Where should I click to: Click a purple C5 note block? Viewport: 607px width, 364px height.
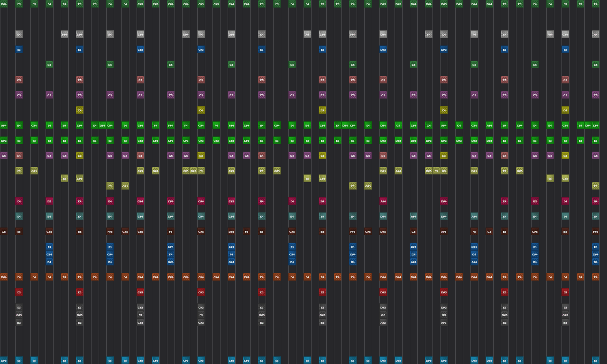pos(19,95)
